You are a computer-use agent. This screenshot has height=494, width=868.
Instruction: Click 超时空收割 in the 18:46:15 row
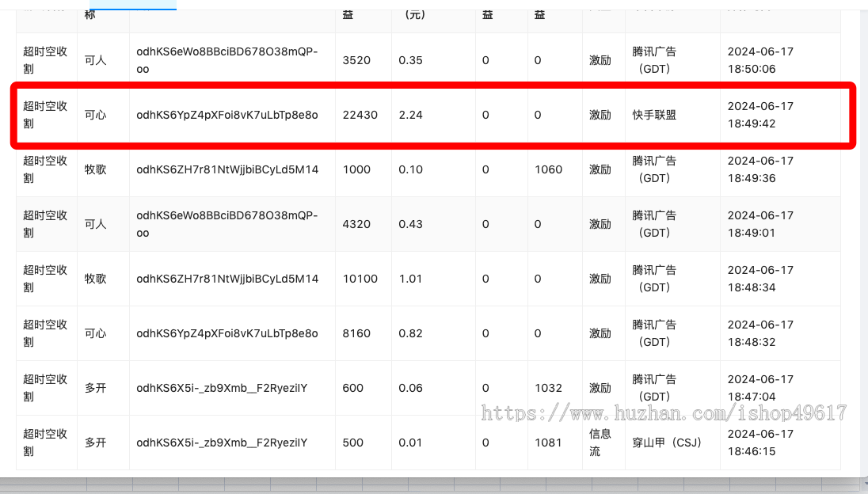tap(45, 443)
